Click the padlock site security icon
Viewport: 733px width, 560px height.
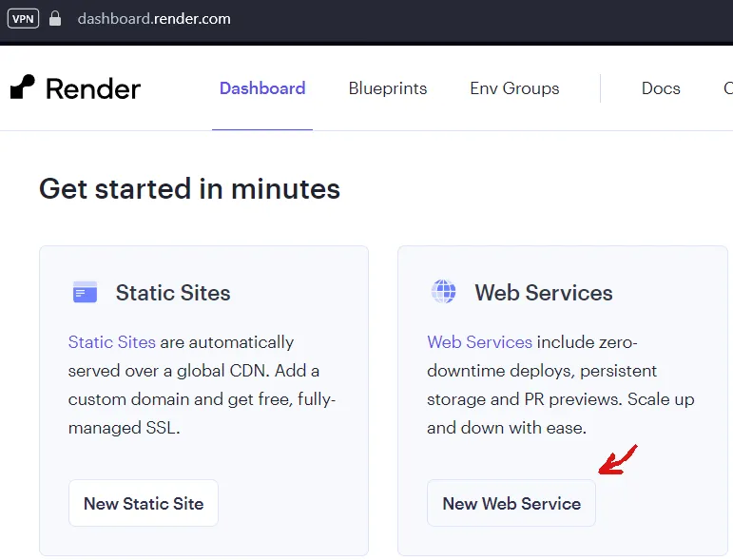[x=54, y=18]
